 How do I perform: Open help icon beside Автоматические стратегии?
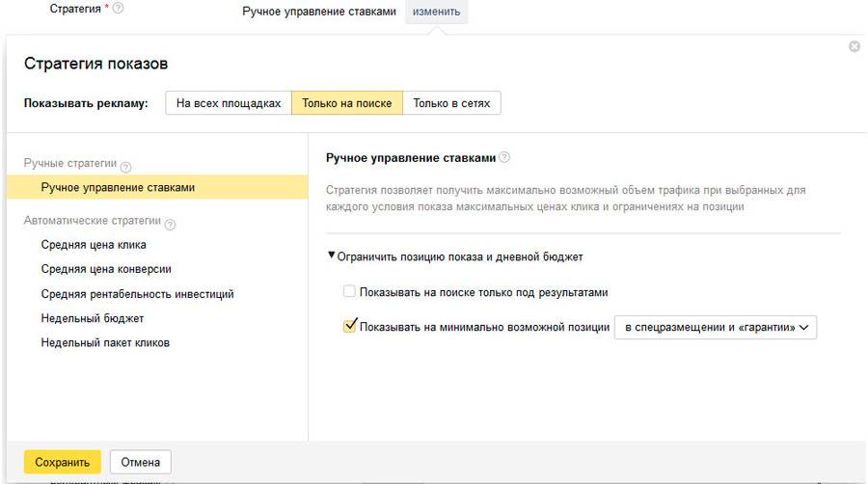click(x=171, y=224)
